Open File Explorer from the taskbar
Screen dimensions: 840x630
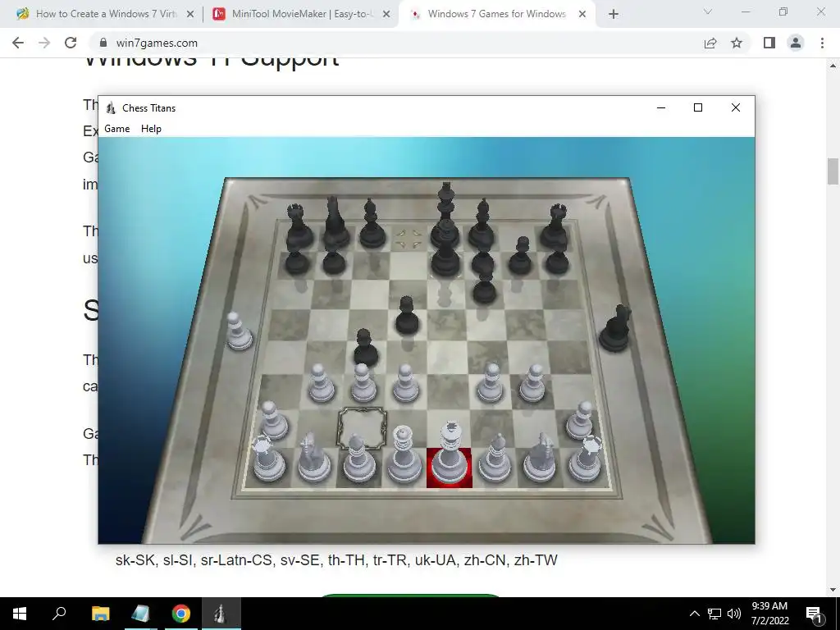tap(100, 614)
